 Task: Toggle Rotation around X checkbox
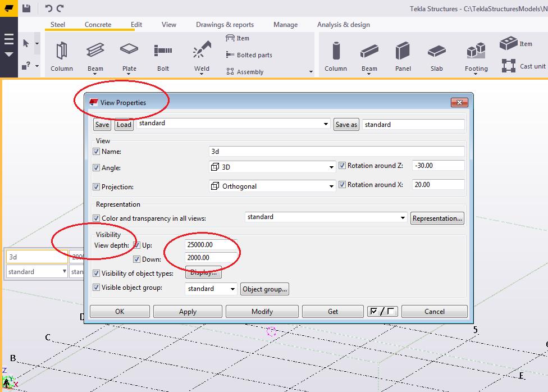[x=342, y=184]
